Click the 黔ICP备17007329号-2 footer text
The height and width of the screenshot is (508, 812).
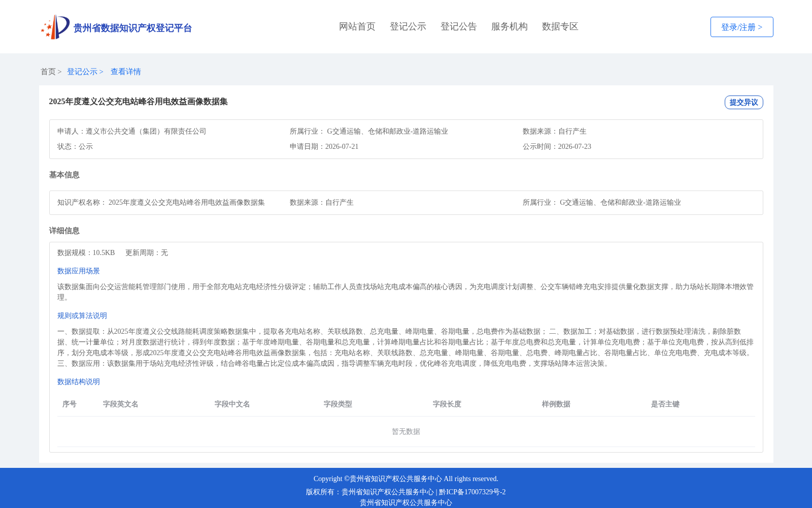coord(472,492)
